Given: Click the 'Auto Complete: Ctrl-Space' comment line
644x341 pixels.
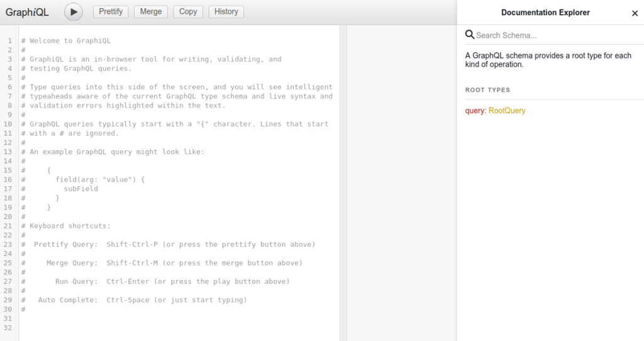Looking at the screenshot, I should (x=135, y=300).
